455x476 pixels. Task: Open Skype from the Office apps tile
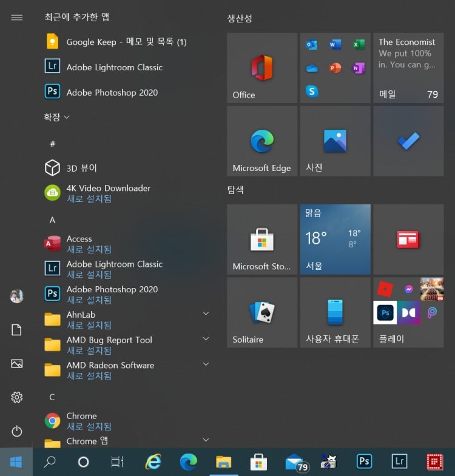point(312,91)
